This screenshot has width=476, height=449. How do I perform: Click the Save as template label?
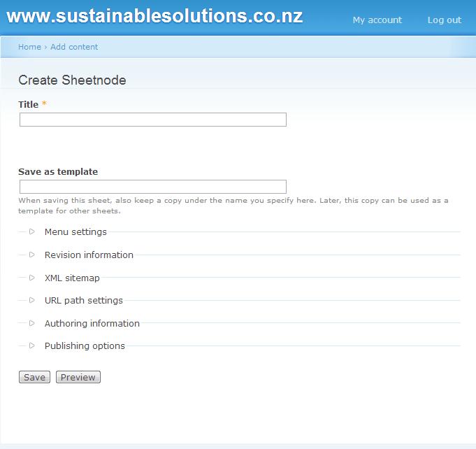58,171
